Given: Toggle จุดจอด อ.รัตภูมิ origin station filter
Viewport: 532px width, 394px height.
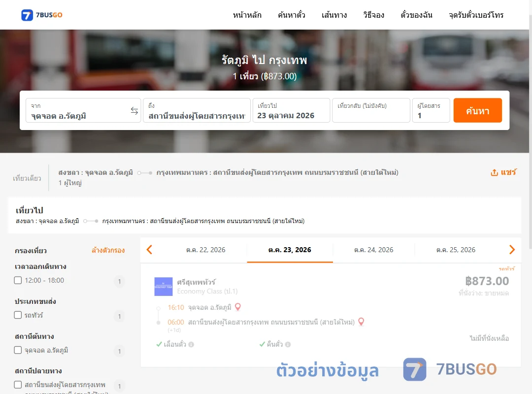Looking at the screenshot, I should click(x=18, y=350).
